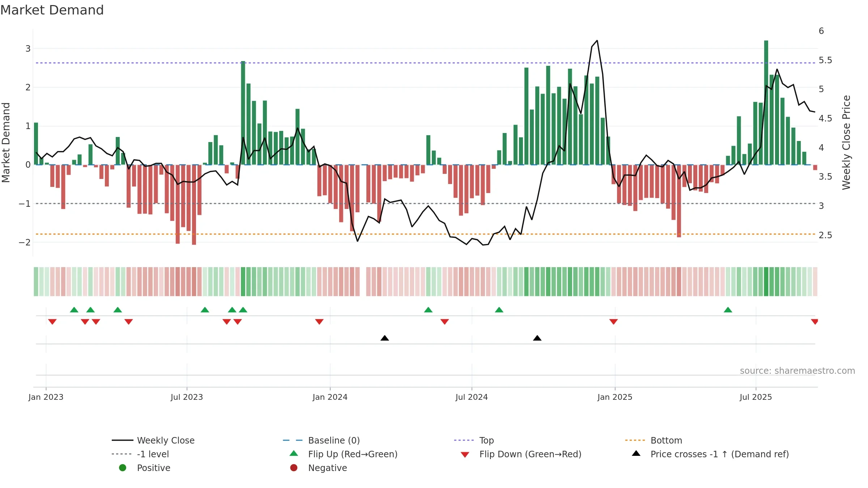Click the Market Demand chart title

[x=52, y=10]
